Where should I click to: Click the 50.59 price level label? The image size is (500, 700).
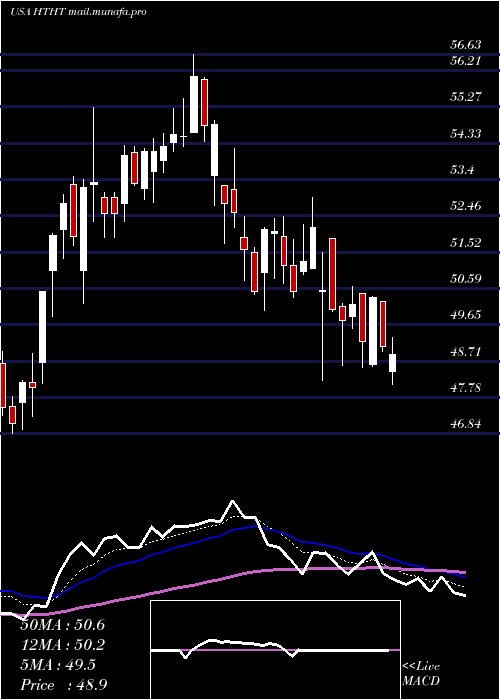coord(466,279)
